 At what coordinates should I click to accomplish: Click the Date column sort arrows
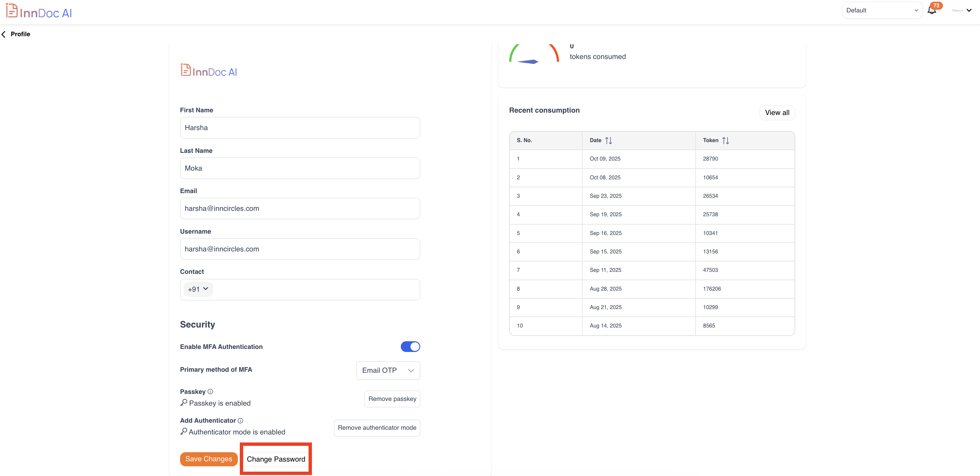[608, 140]
